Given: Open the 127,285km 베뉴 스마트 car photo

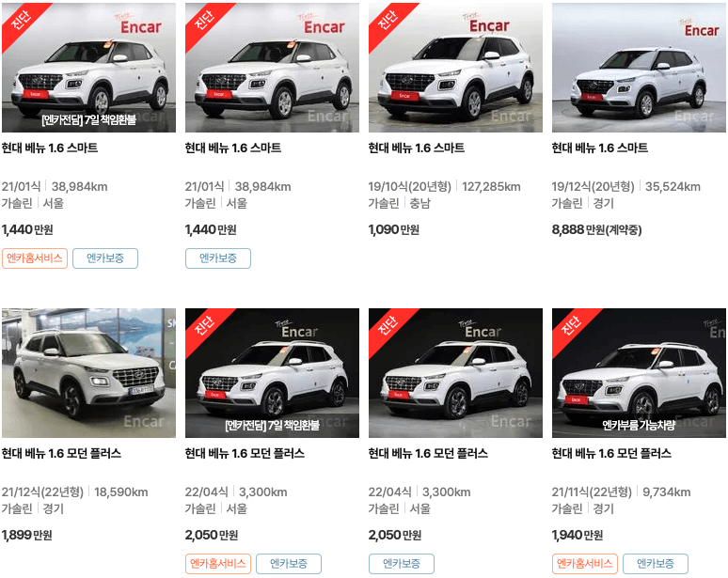Looking at the screenshot, I should click(x=455, y=68).
